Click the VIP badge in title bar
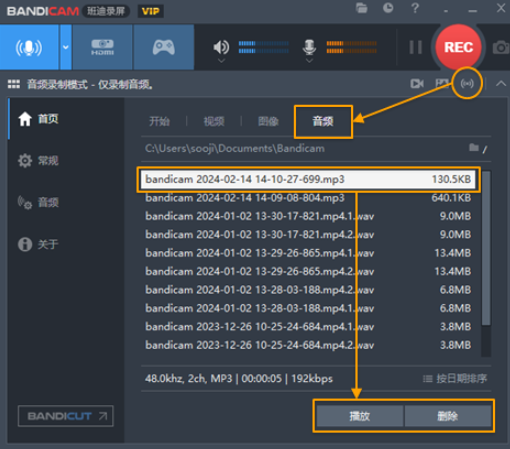 pyautogui.click(x=150, y=11)
